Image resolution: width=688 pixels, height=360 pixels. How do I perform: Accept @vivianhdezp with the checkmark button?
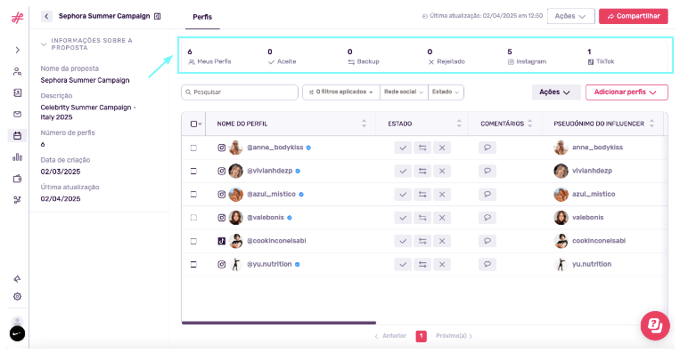403,171
